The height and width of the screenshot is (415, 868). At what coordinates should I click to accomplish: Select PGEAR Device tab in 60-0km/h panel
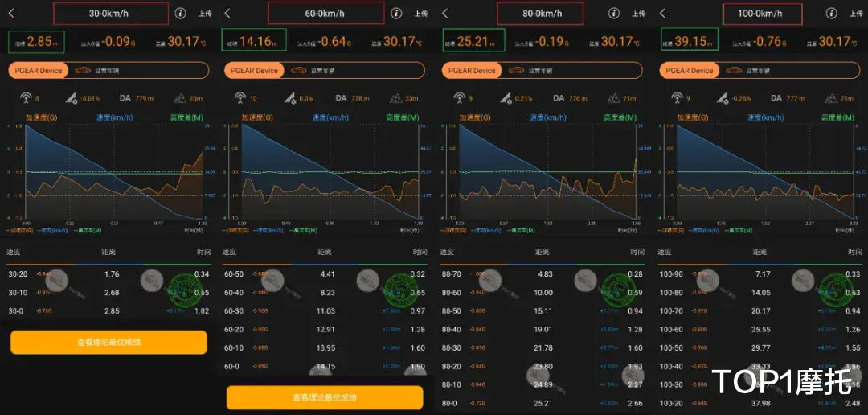[255, 70]
